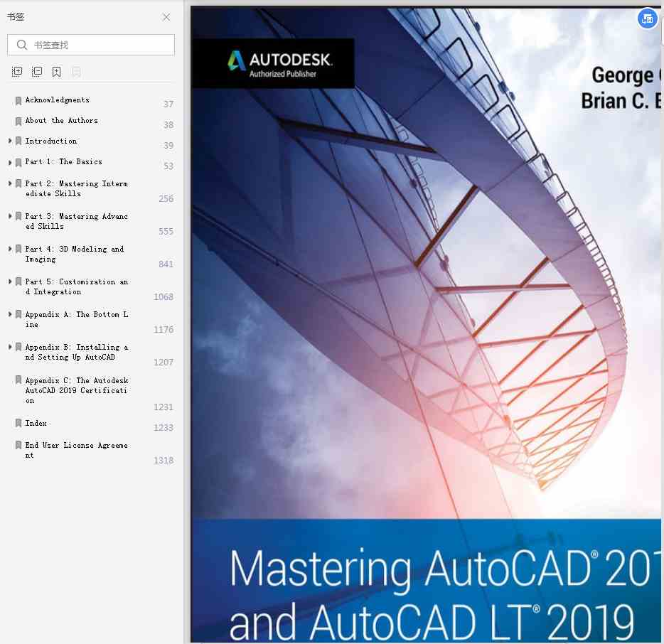Open End User License Agreement bookmark

[x=76, y=450]
